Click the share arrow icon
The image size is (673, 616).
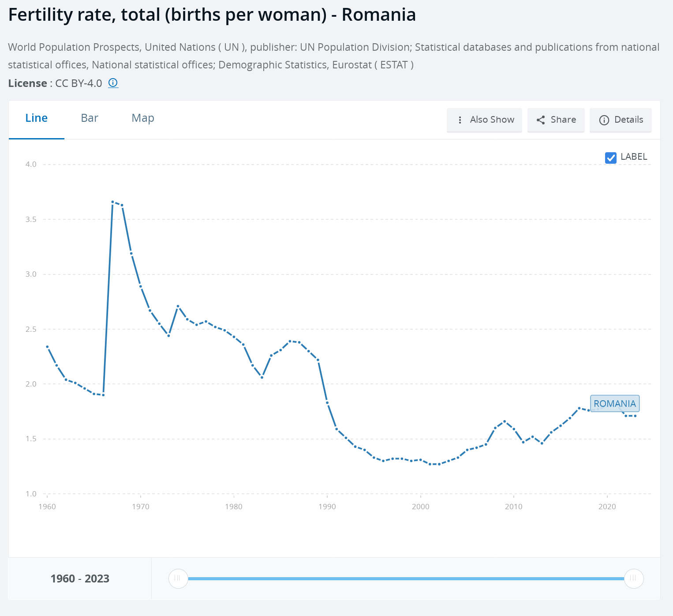click(541, 120)
